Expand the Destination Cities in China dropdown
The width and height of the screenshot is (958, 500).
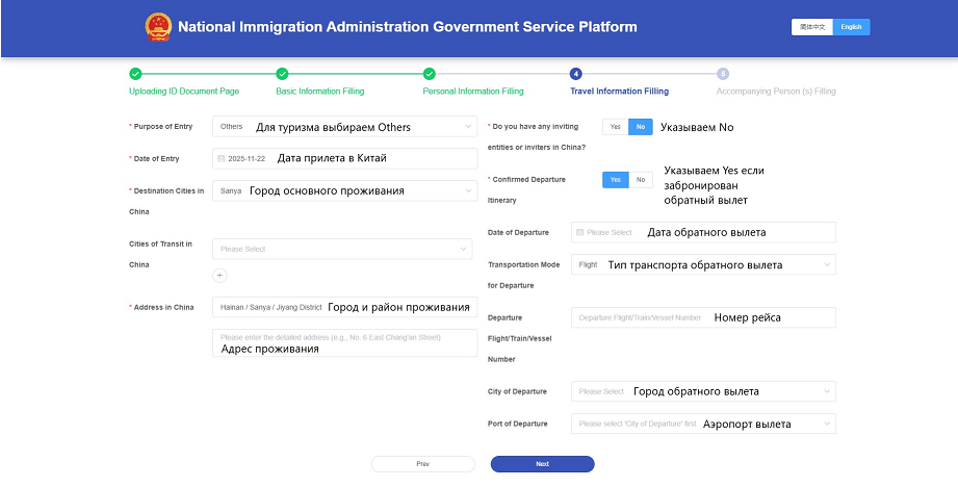pos(343,191)
